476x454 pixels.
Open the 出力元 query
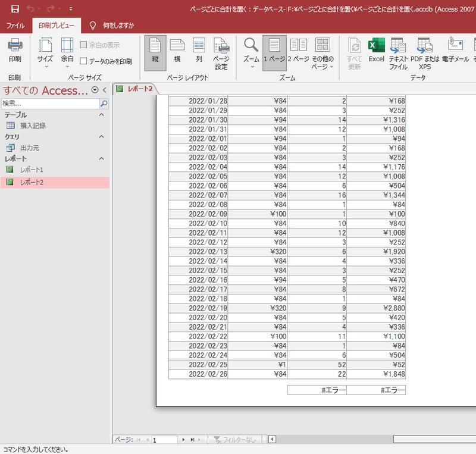point(30,148)
